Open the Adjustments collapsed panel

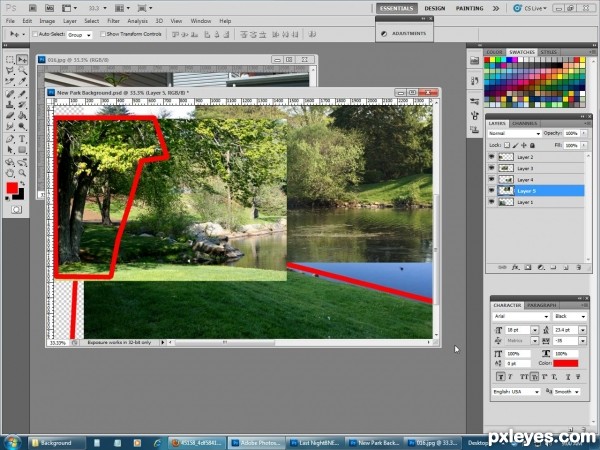[x=404, y=33]
